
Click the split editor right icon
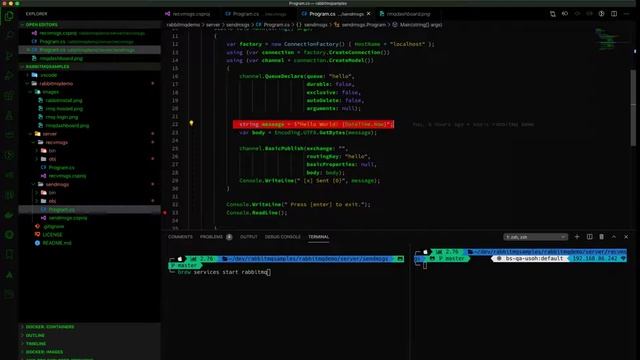tap(613, 14)
